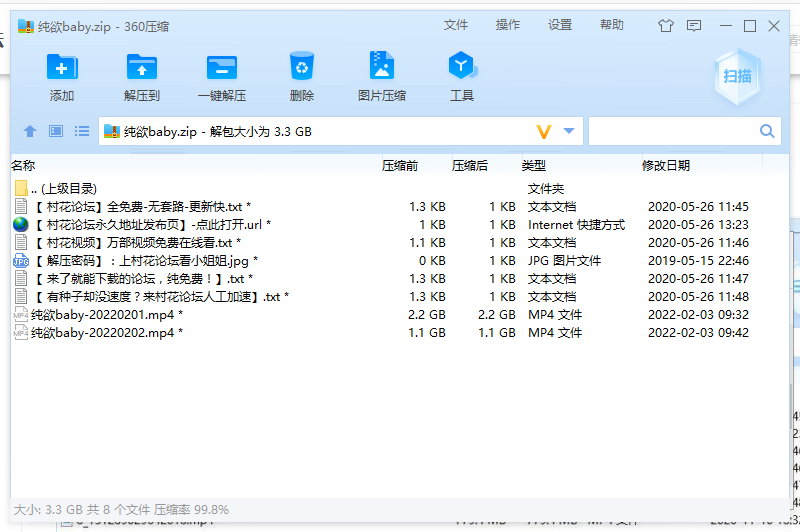Click the 删除 (Delete) trash icon
The height and width of the screenshot is (532, 800).
point(302,76)
